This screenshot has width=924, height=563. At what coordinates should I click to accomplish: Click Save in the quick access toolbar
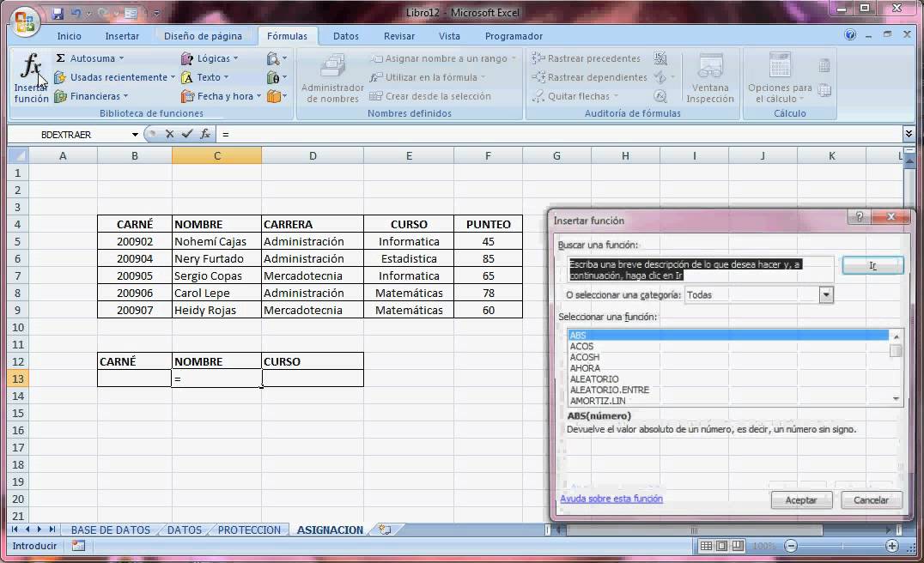[58, 13]
